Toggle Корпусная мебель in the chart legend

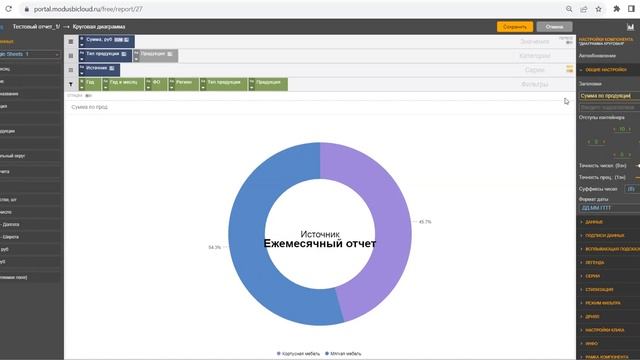click(298, 354)
